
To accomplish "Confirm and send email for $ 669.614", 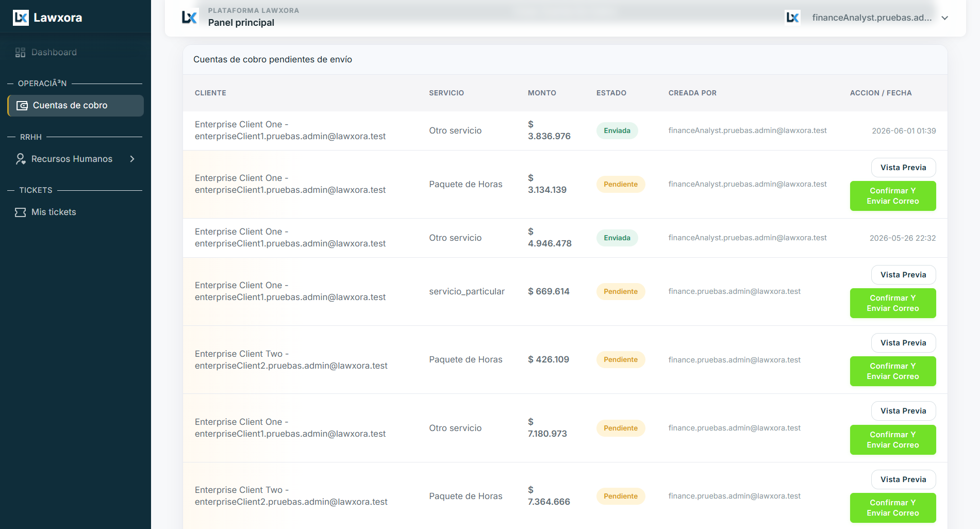I will click(893, 303).
